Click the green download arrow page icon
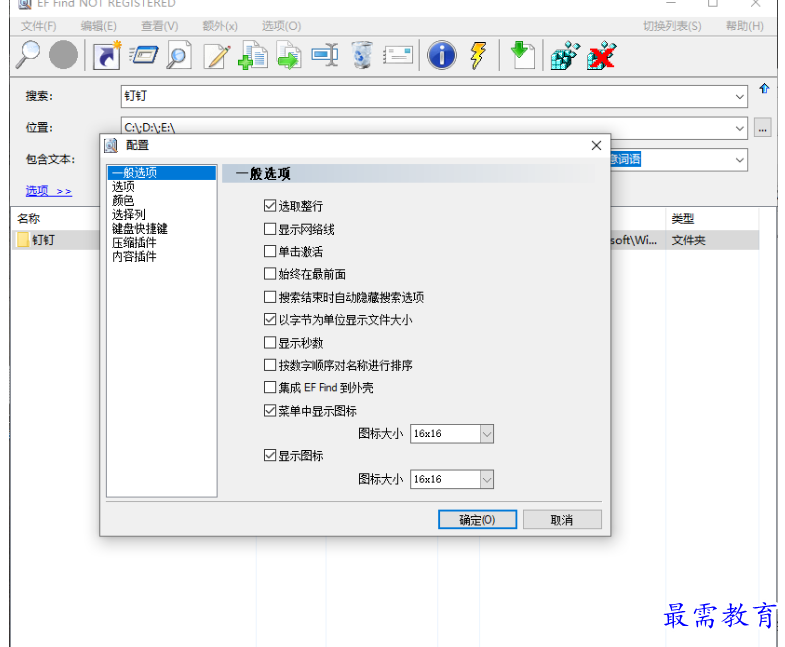 [x=522, y=54]
